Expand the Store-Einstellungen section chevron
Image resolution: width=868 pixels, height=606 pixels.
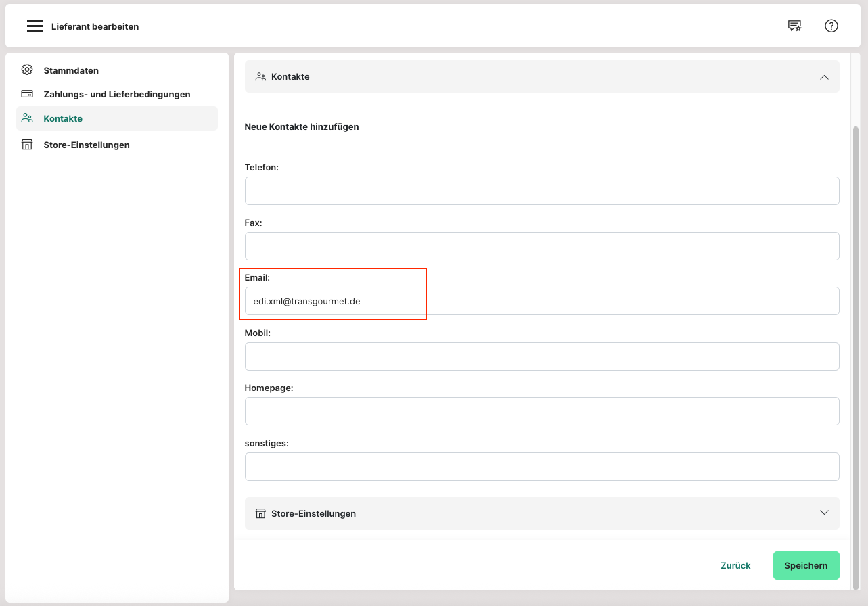click(x=823, y=513)
